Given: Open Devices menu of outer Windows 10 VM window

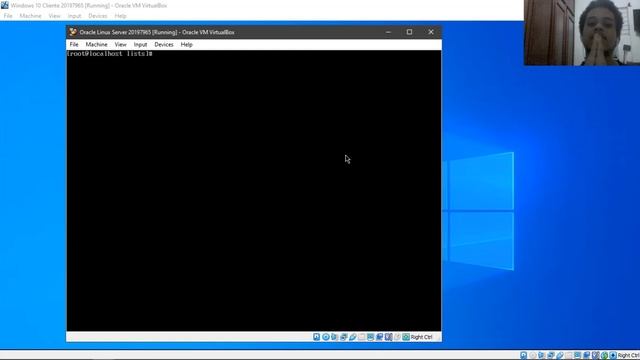Looking at the screenshot, I should point(98,16).
